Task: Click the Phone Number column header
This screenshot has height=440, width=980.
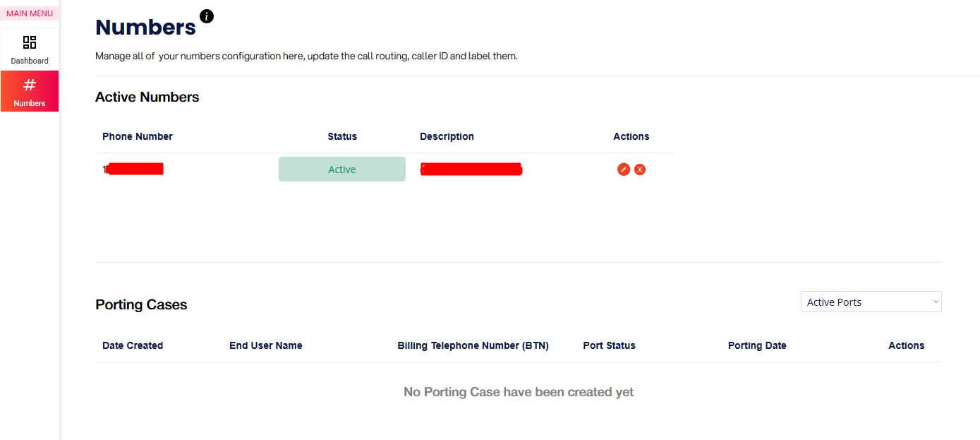Action: point(138,136)
